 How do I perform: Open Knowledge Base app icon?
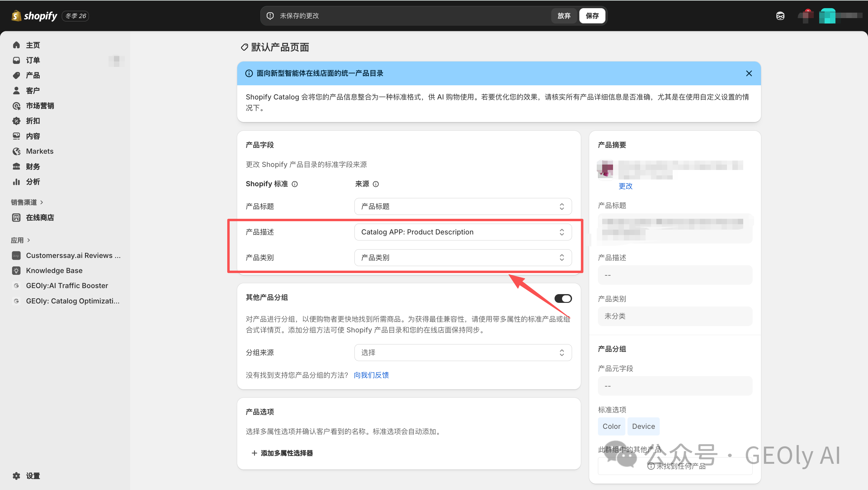point(16,271)
